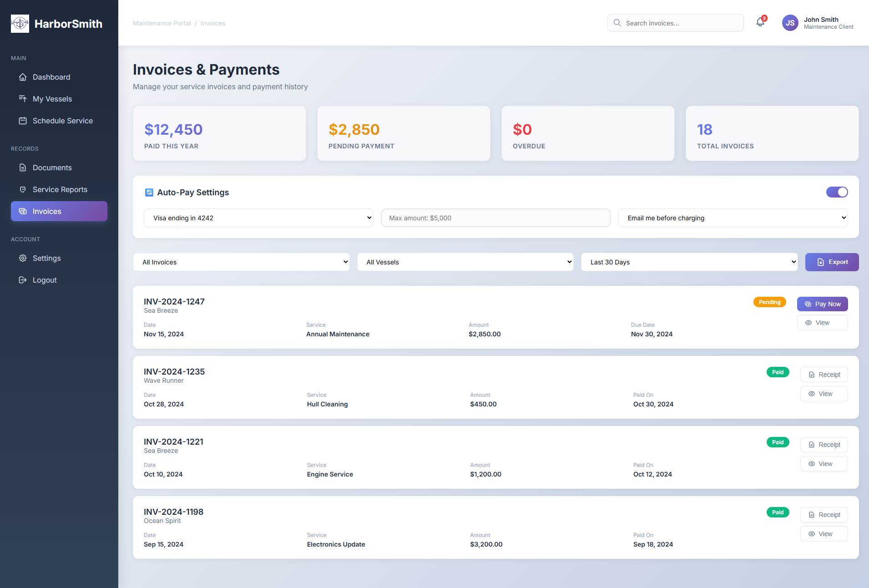The height and width of the screenshot is (588, 869).
Task: Click the HarborSmith anchor logo
Action: 20,24
